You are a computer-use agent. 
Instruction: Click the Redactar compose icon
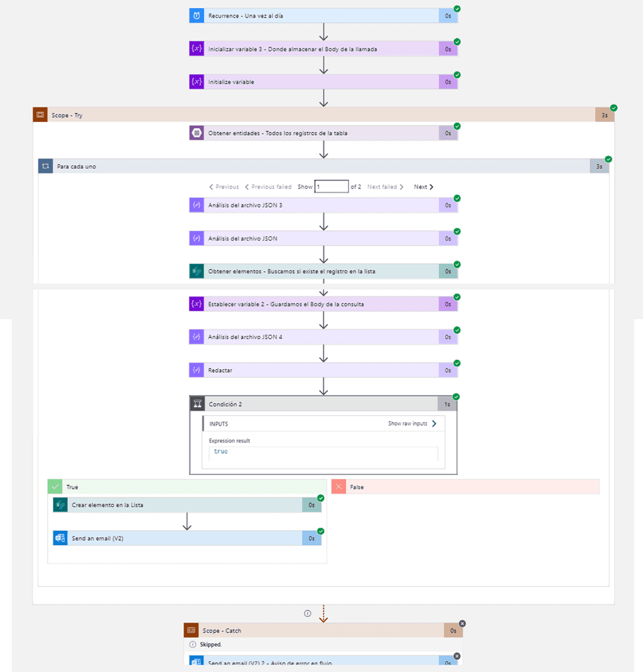tap(197, 370)
